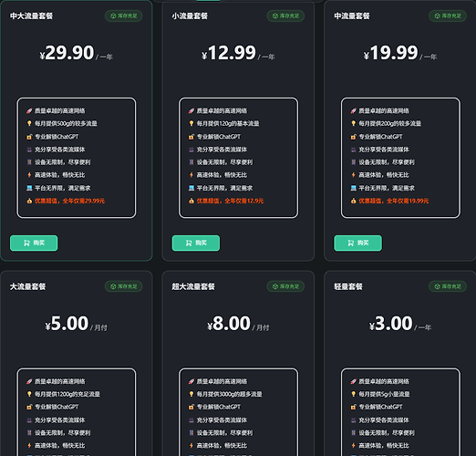Click money bag icon beside 全年仅需19.99元

tap(353, 201)
